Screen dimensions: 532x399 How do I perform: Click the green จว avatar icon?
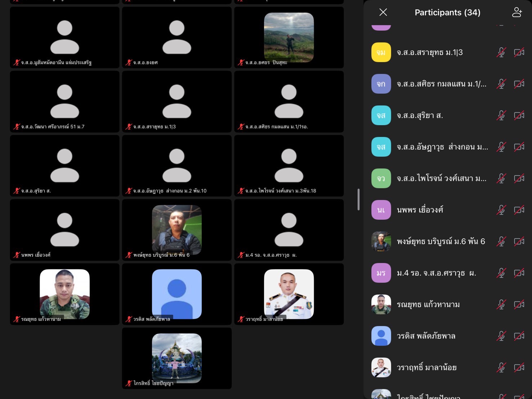click(x=381, y=179)
